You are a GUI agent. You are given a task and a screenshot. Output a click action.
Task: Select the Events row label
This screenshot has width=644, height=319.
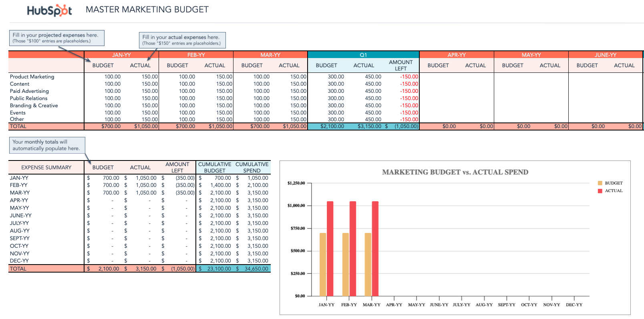tap(18, 112)
